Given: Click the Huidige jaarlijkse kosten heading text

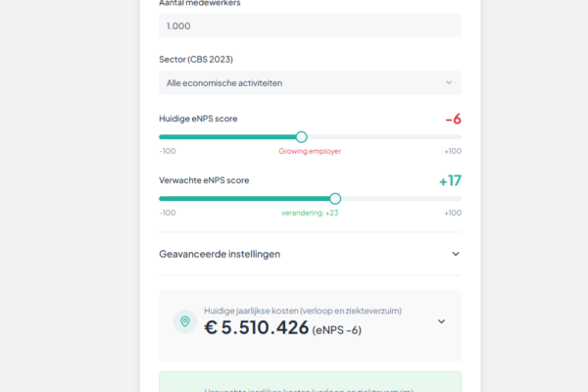Looking at the screenshot, I should 302,311.
